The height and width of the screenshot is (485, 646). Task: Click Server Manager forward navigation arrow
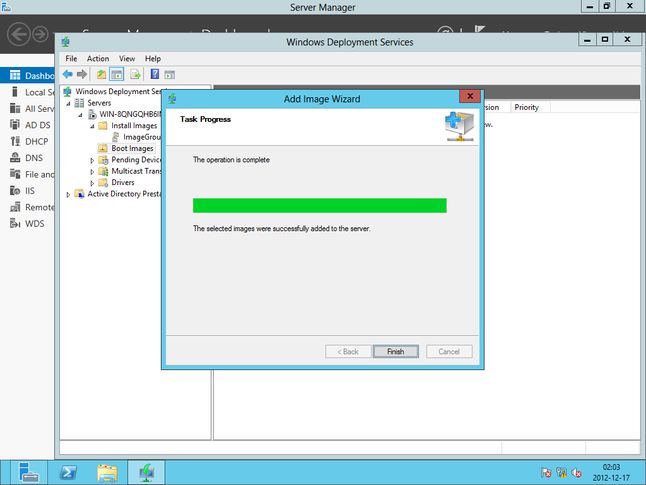point(40,34)
